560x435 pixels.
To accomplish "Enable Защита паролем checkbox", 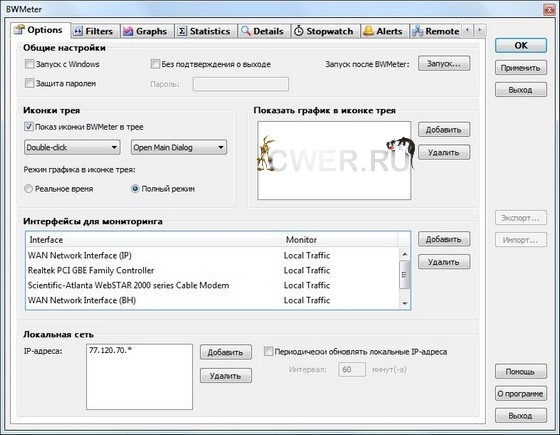I will [x=29, y=84].
